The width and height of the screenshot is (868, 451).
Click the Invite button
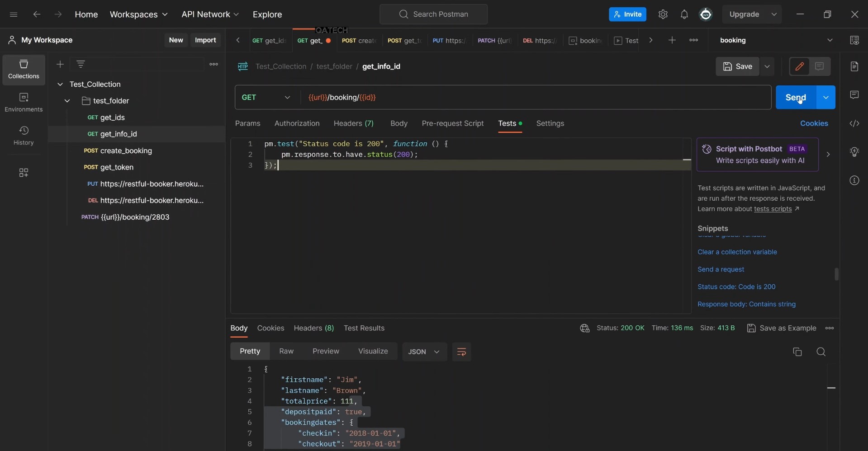point(627,14)
